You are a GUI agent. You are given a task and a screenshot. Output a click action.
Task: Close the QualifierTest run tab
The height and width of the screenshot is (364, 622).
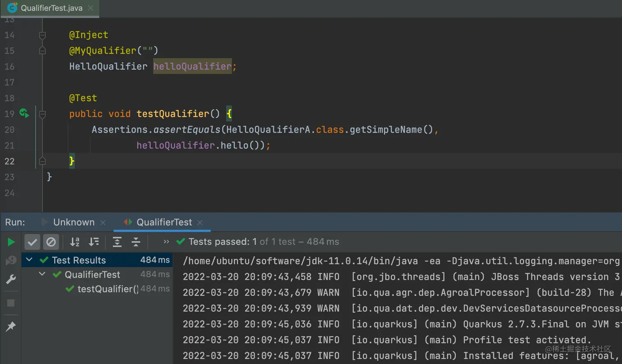click(x=200, y=223)
